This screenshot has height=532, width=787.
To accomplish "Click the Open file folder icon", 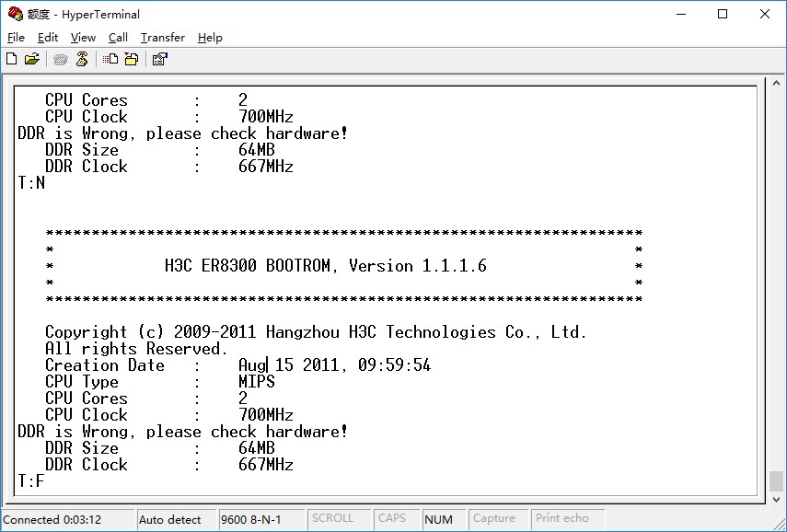I will click(31, 59).
